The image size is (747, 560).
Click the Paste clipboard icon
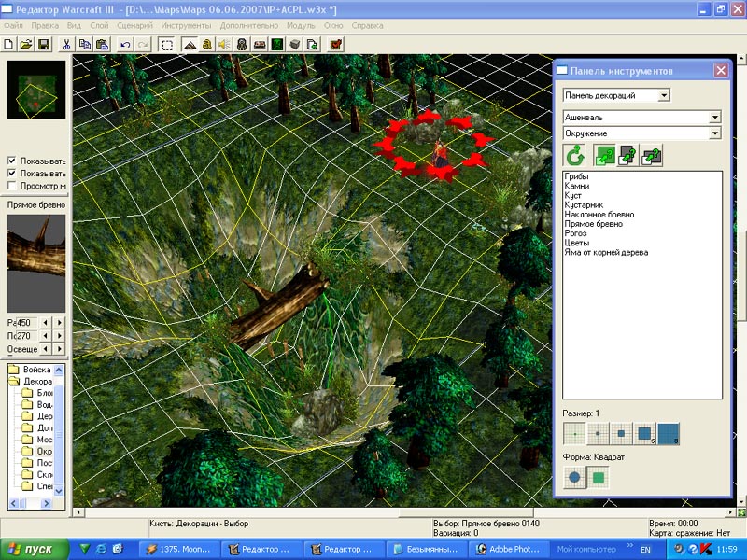(x=102, y=45)
